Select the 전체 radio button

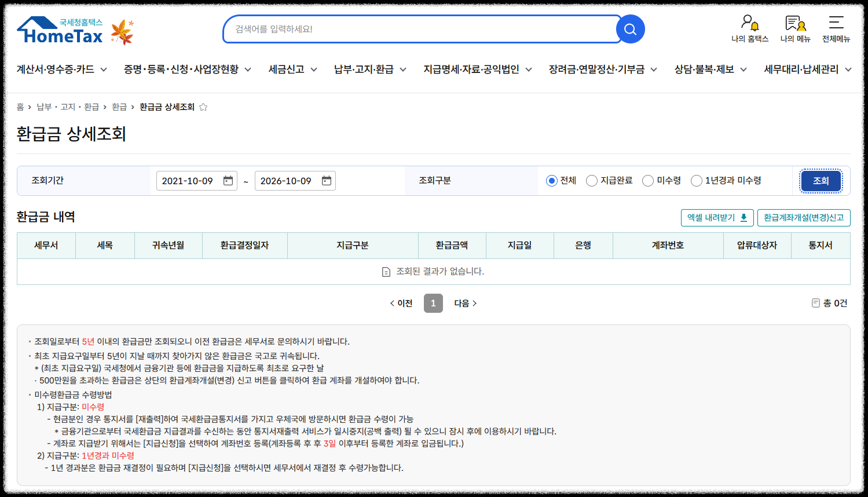tap(552, 181)
